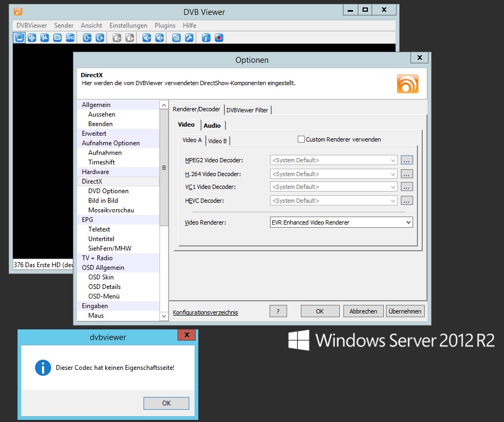Viewport: 504px width, 422px height.
Task: Open the DVBViewer menu
Action: (x=31, y=26)
